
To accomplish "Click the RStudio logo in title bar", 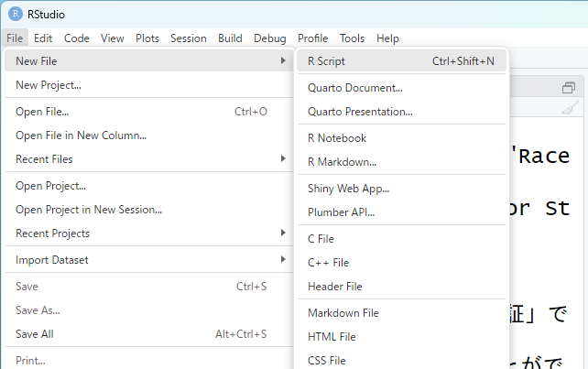I will pyautogui.click(x=16, y=14).
